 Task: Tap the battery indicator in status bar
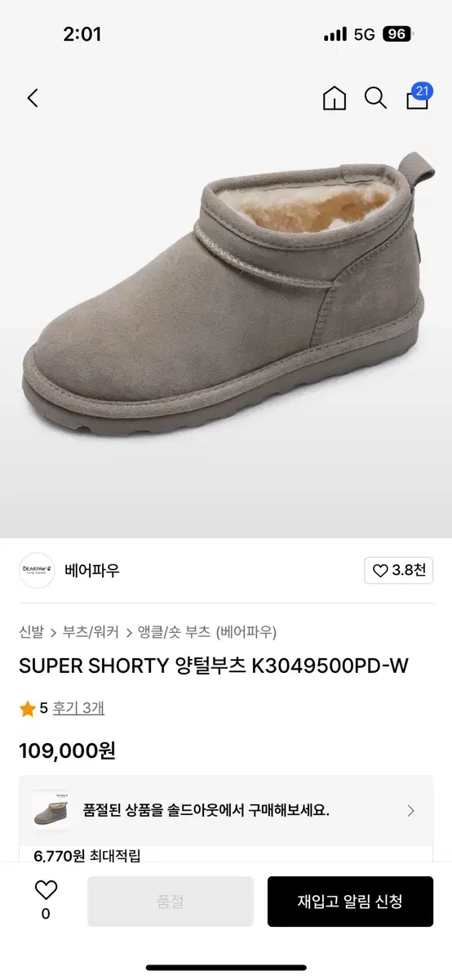point(399,34)
